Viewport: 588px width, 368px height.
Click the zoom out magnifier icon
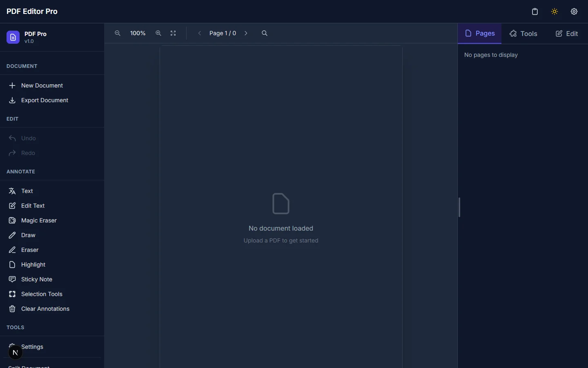pos(118,34)
